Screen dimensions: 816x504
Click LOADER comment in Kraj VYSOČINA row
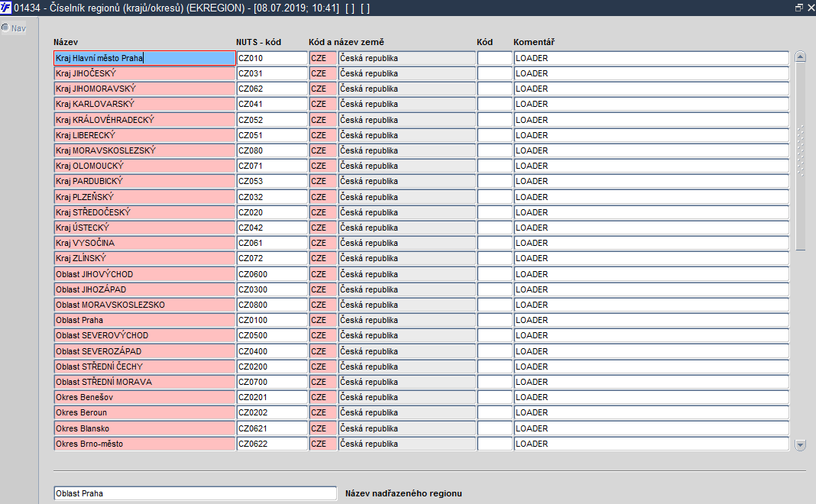(652, 243)
